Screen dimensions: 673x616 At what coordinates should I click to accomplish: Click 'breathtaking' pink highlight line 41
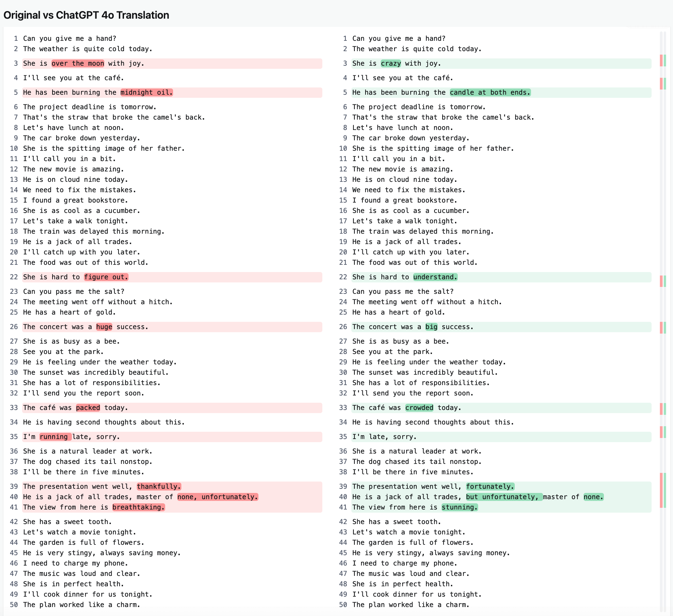pos(142,507)
